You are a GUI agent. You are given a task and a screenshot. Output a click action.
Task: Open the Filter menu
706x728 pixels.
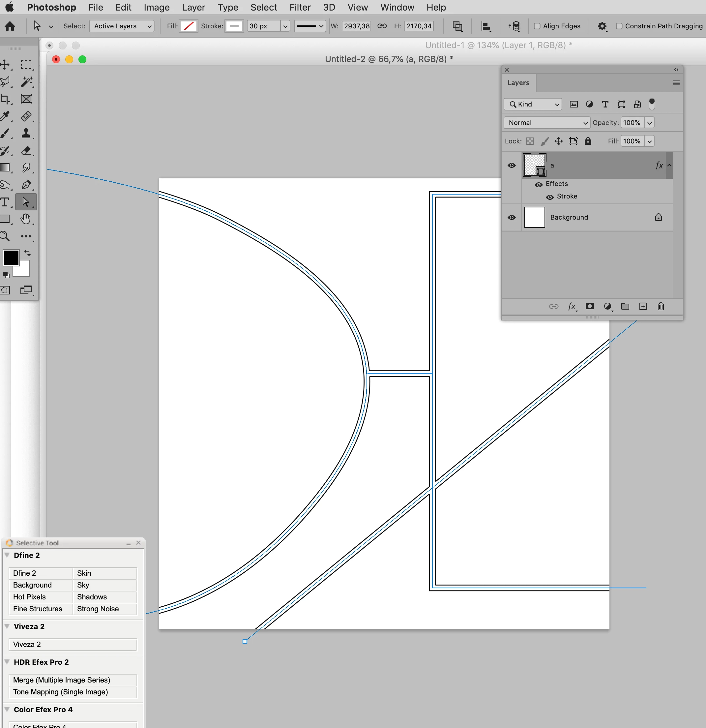coord(300,8)
